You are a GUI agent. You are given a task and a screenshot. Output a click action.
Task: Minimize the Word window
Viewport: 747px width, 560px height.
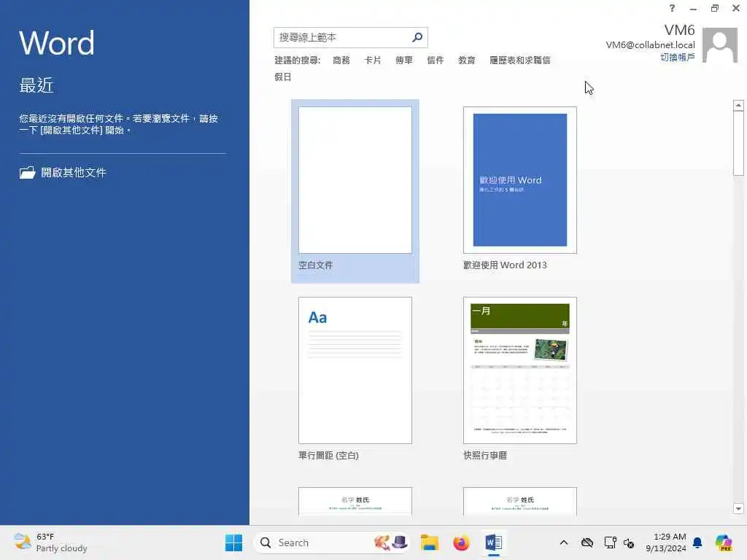click(693, 8)
